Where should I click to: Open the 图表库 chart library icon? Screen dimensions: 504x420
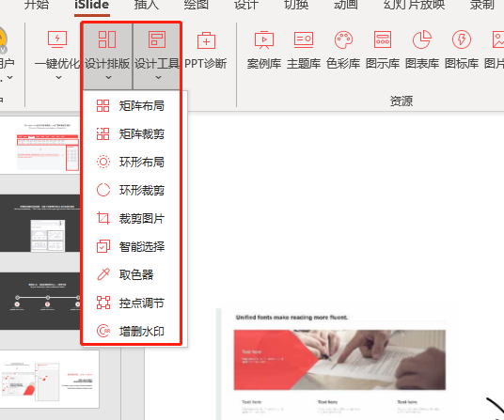point(421,39)
